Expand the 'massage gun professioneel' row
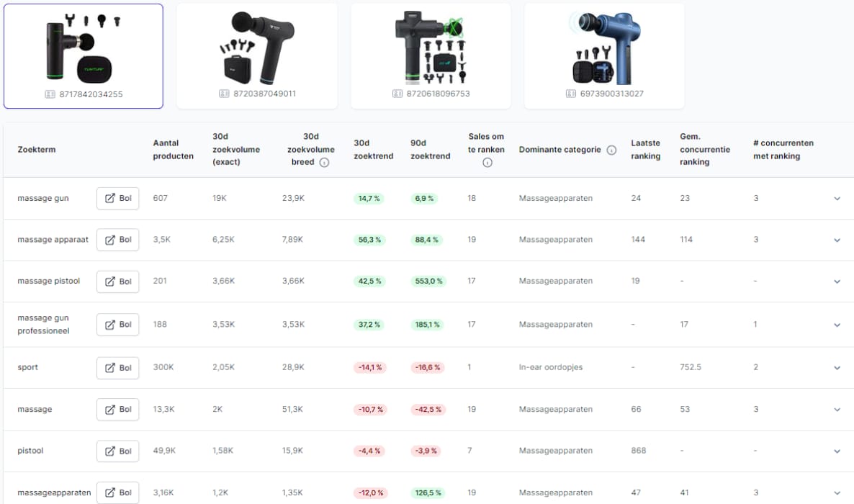 837,325
